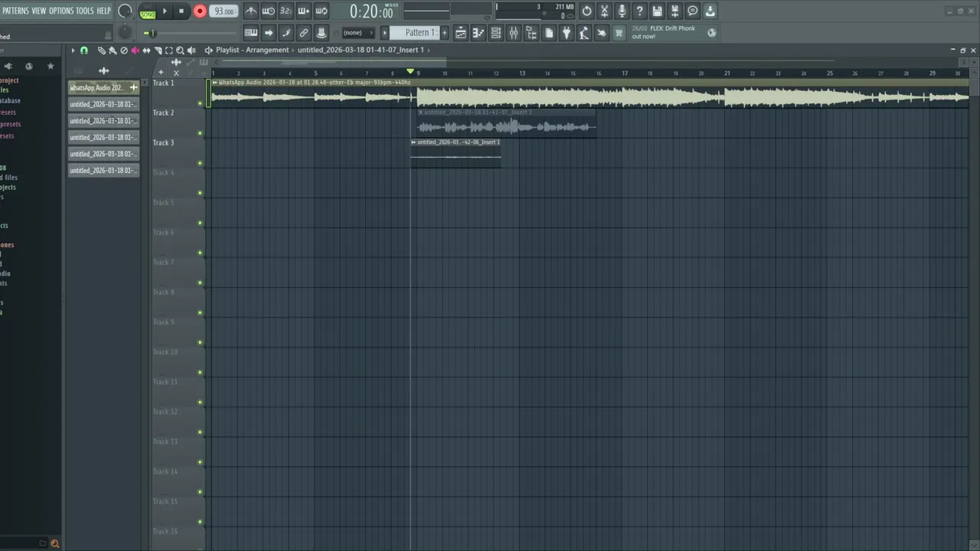Viewport: 980px width, 551px height.
Task: Mute Track 2 via its green LED
Action: tap(201, 133)
